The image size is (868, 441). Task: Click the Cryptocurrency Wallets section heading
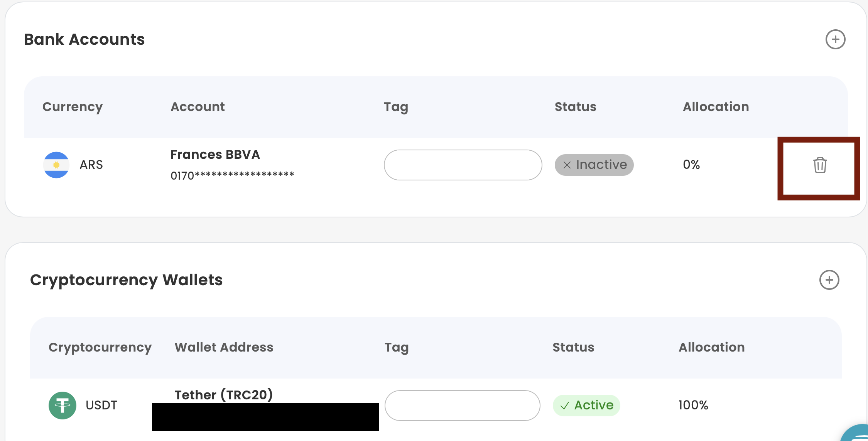pyautogui.click(x=127, y=280)
